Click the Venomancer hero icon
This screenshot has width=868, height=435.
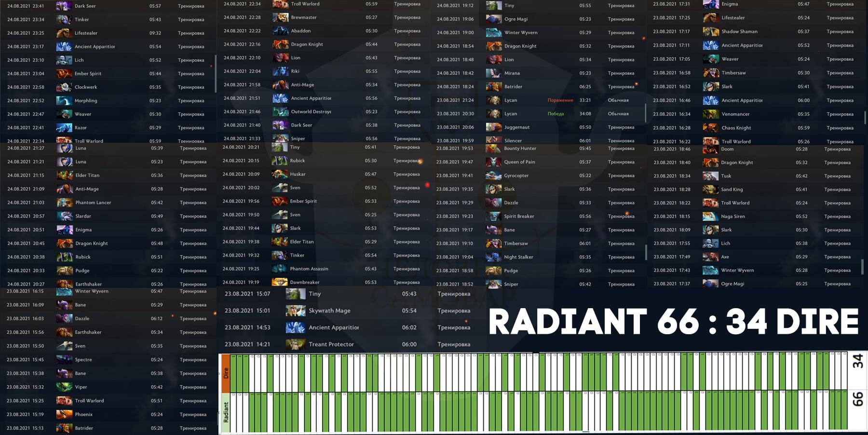711,114
